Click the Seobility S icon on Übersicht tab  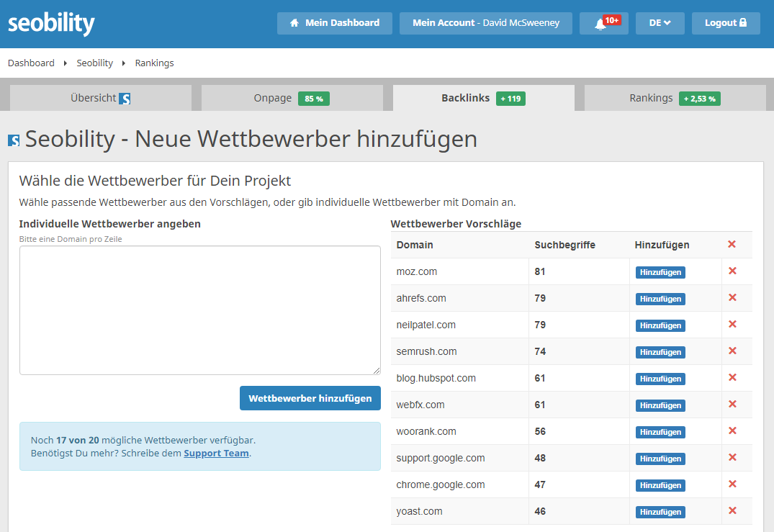125,99
